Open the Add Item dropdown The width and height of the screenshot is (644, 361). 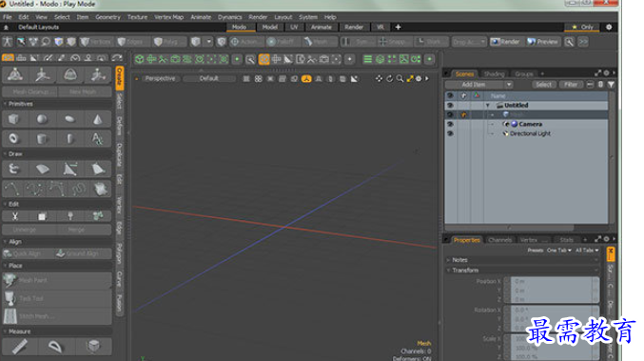(x=479, y=84)
